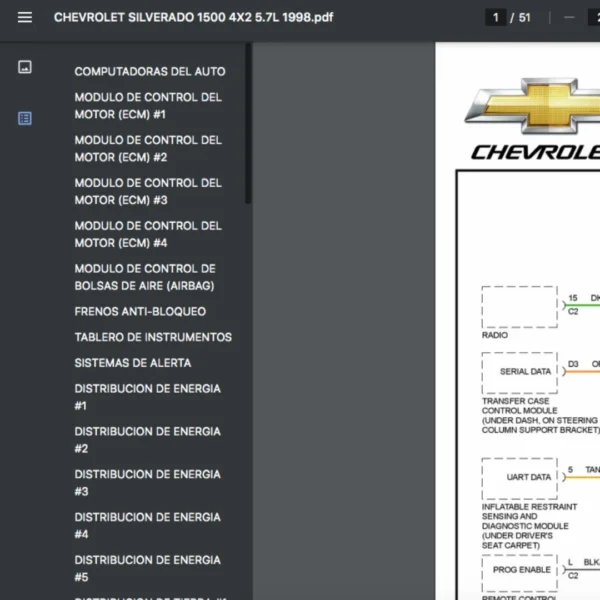Click the UART DATA box in diagram

tap(520, 478)
